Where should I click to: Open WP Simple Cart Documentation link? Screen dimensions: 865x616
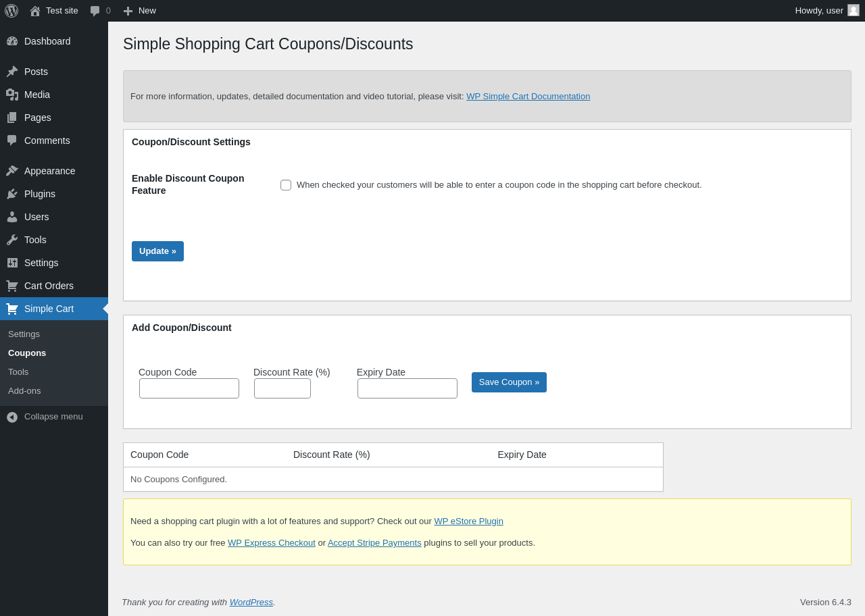point(528,97)
